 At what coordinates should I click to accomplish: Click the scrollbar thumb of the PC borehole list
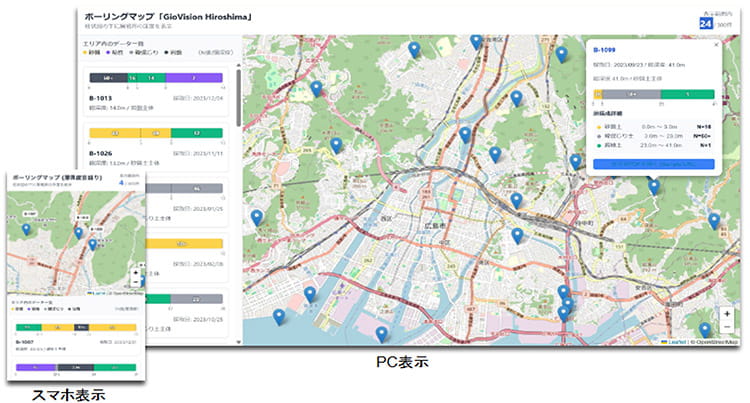click(x=239, y=97)
